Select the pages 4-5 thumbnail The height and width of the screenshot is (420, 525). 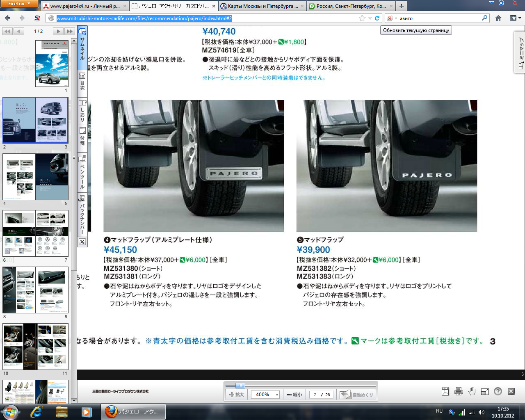(x=35, y=177)
